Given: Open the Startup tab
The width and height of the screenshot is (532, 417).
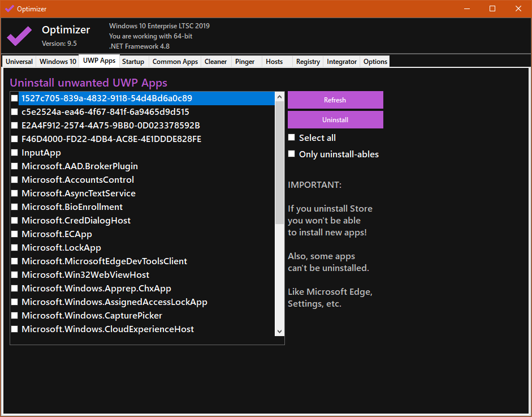Looking at the screenshot, I should (133, 62).
